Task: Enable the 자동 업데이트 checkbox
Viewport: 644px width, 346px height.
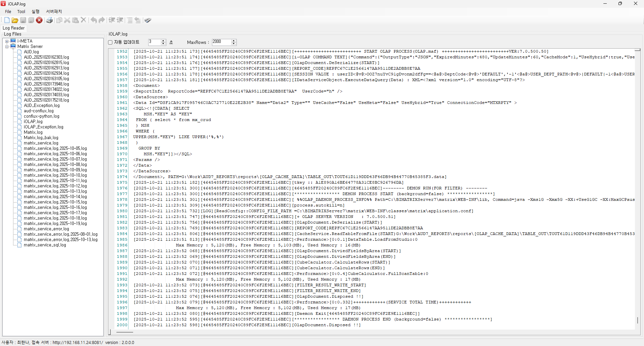Action: pos(110,42)
